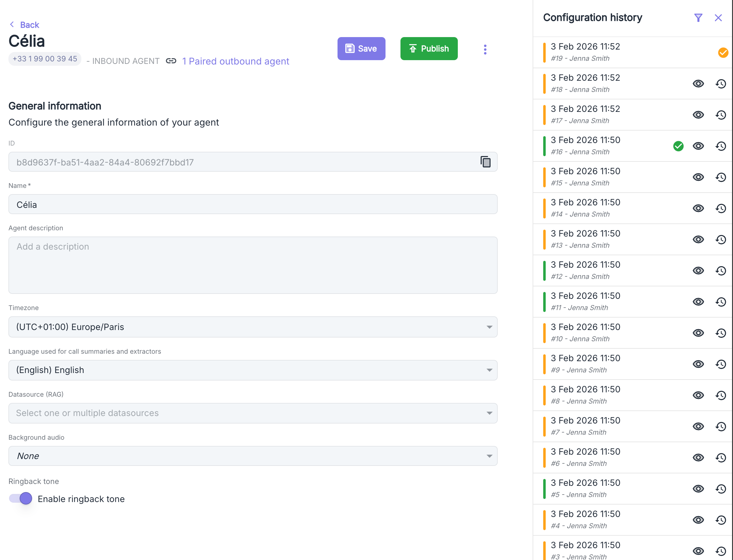Viewport: 733px width, 560px height.
Task: Copy the agent ID to clipboard
Action: (485, 162)
